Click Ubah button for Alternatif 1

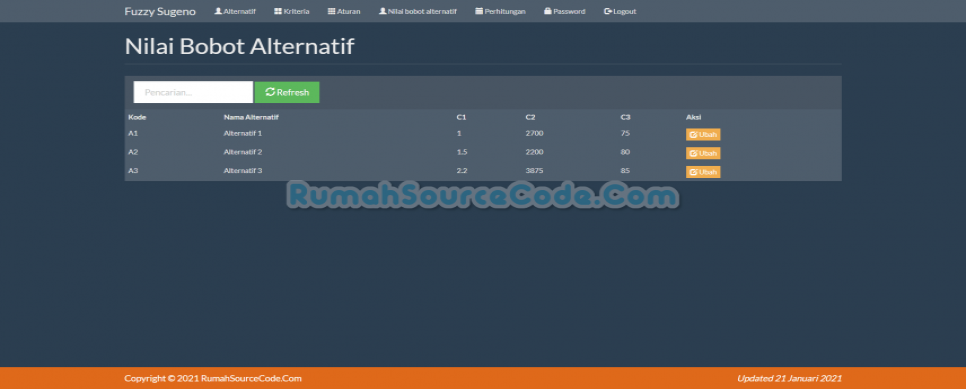[703, 134]
